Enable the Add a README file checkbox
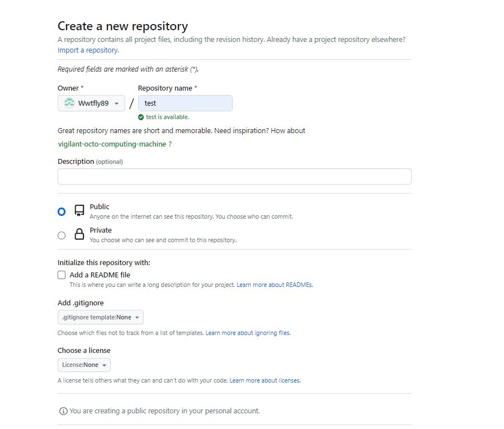 tap(62, 275)
